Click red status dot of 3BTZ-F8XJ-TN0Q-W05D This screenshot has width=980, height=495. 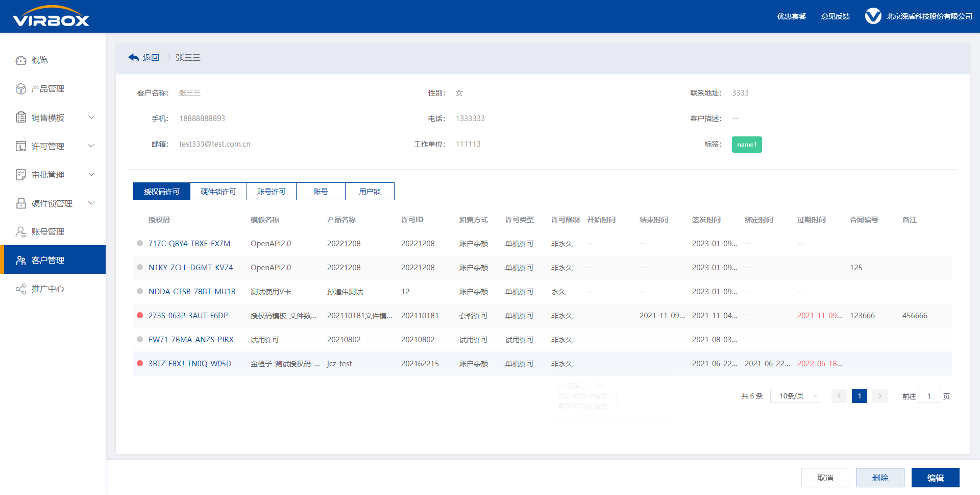pyautogui.click(x=140, y=364)
